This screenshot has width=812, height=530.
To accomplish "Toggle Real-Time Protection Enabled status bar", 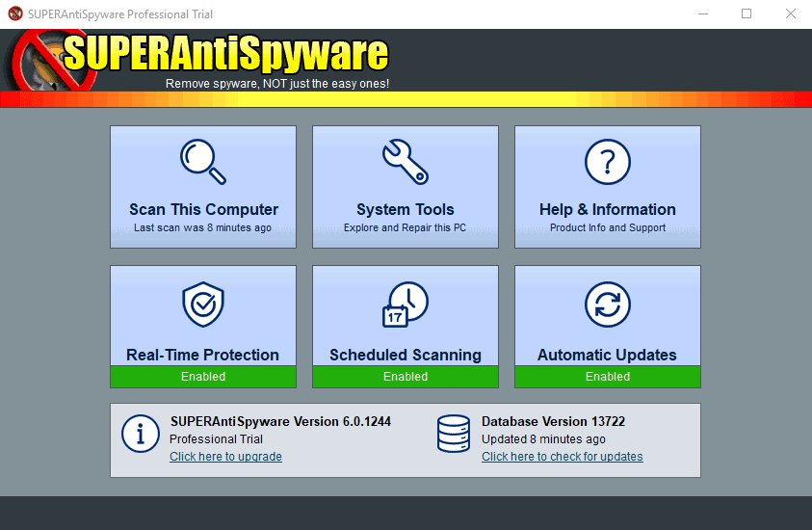I will tap(203, 377).
